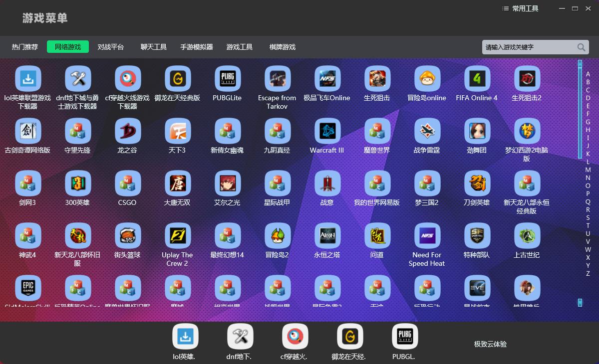Select the 游戏工具 tab
Image resolution: width=599 pixels, height=364 pixels.
point(240,47)
